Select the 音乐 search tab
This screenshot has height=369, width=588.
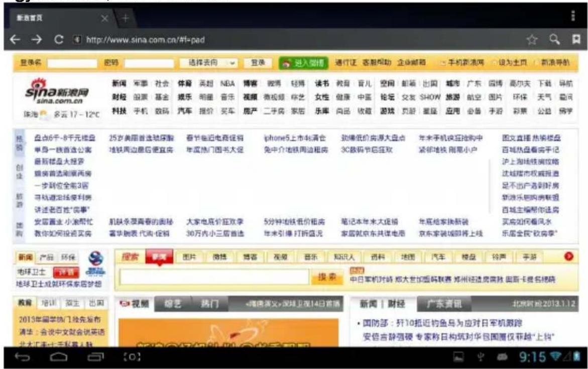[x=311, y=257]
